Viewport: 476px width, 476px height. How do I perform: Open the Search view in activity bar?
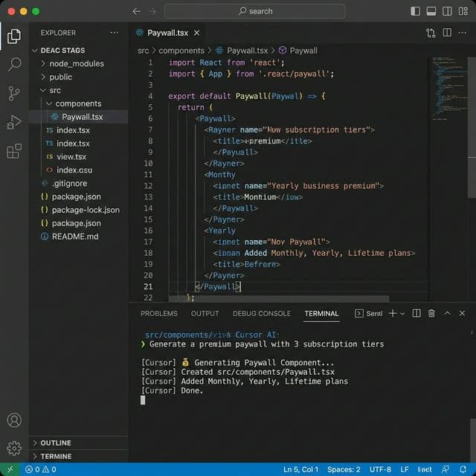tap(14, 65)
